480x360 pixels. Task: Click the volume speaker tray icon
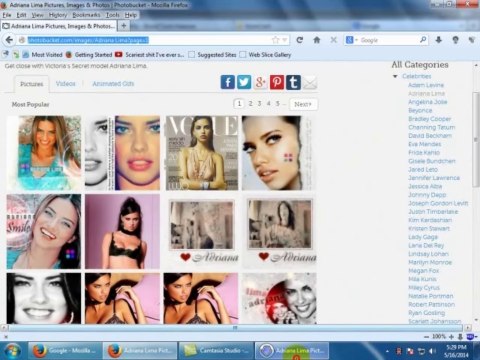[432, 351]
